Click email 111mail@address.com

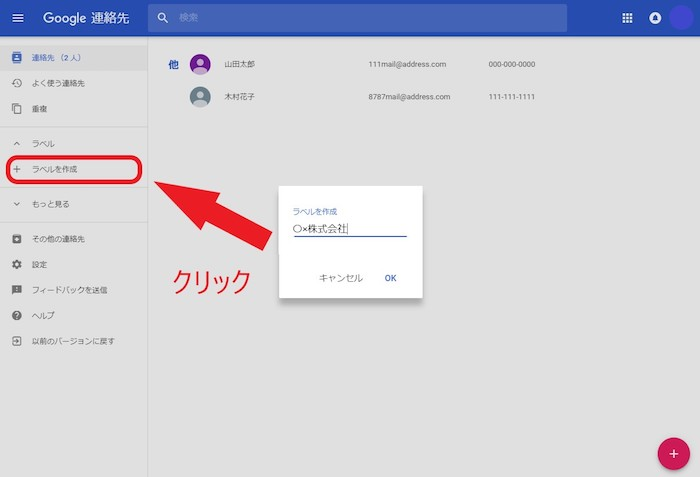[407, 64]
